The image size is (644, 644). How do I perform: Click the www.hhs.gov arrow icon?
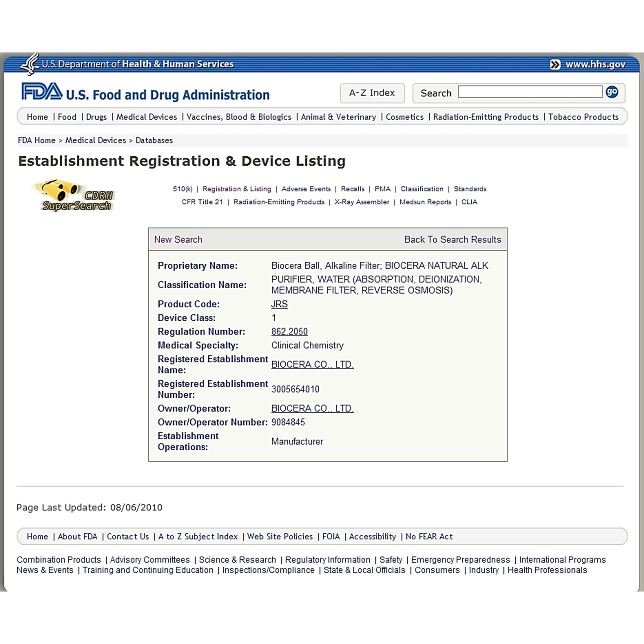555,64
